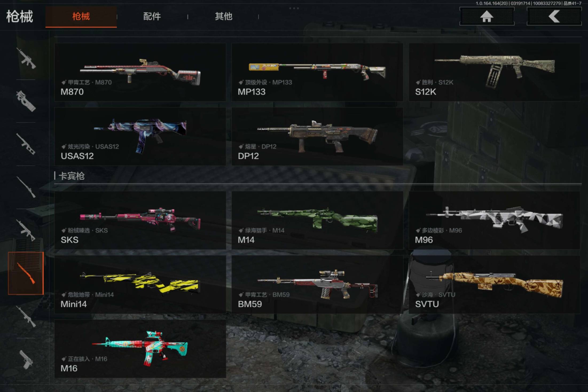Select the M870 shotgun card

pos(140,72)
